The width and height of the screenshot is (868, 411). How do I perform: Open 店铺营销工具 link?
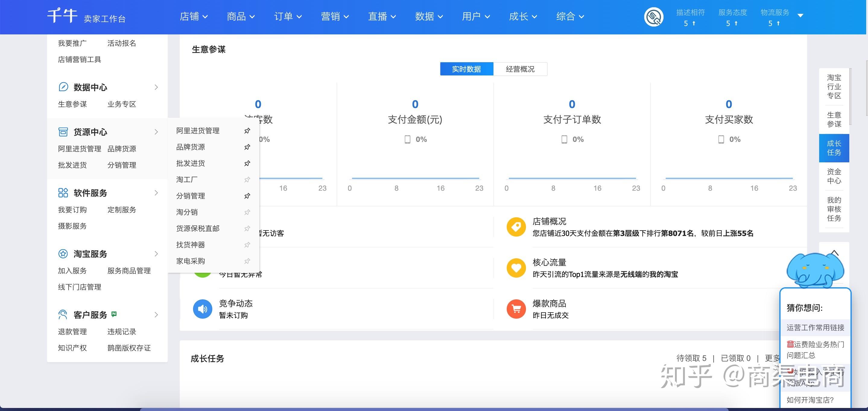tap(80, 60)
